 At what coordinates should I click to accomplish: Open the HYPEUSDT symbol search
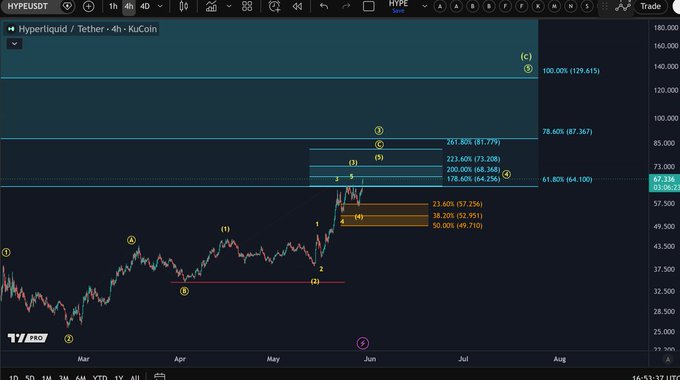click(x=28, y=6)
